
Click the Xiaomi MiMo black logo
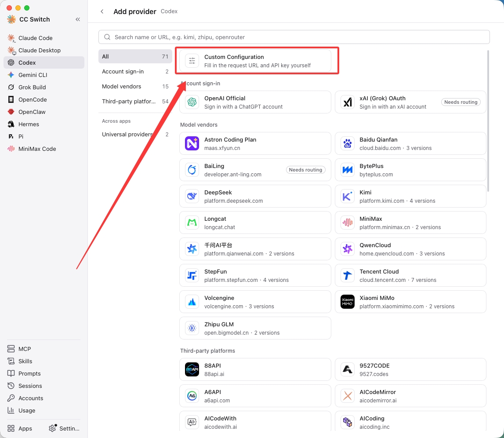(348, 302)
